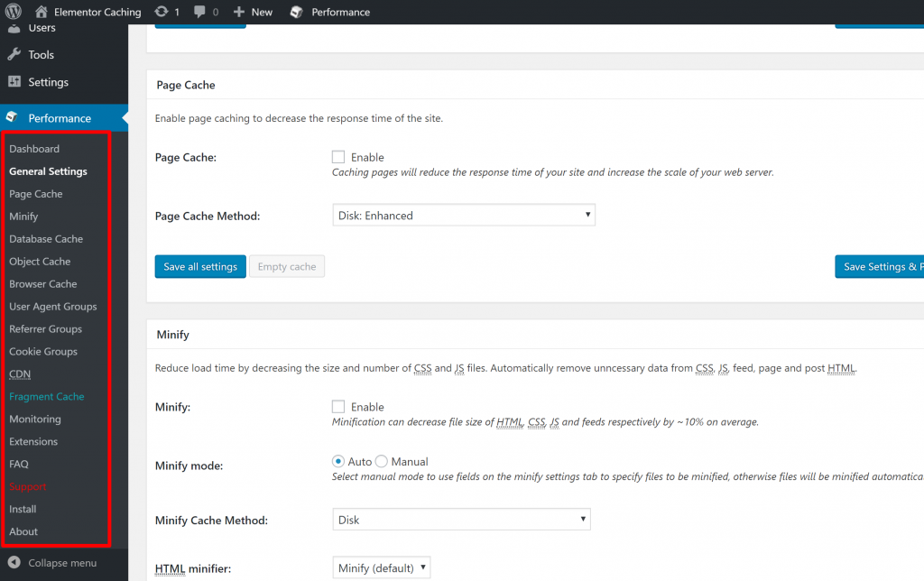Click the WordPress logo icon

pos(13,12)
